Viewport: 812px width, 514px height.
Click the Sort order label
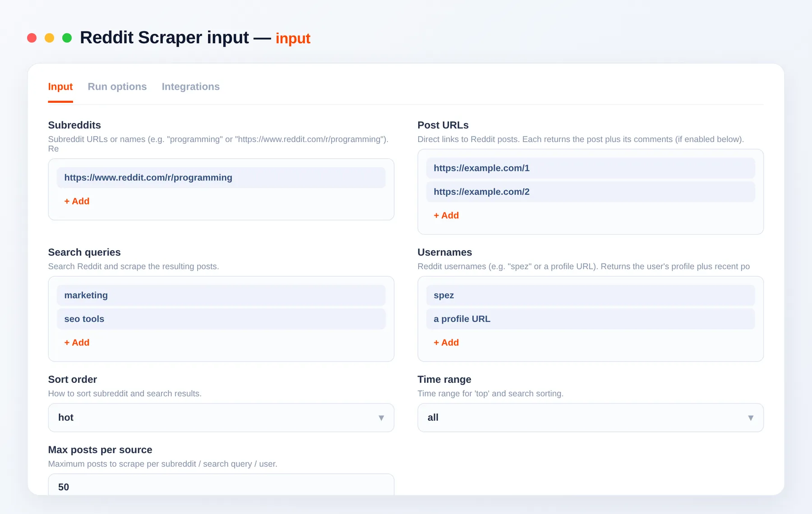pos(73,380)
